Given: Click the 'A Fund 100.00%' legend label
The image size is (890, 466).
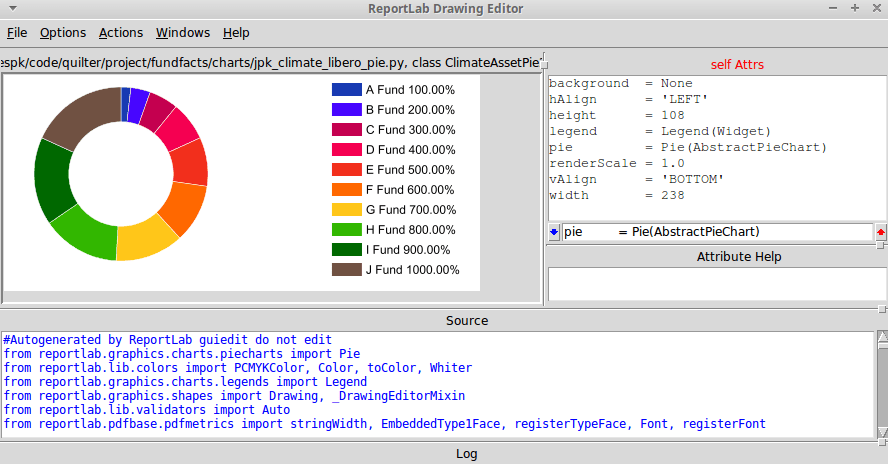Looking at the screenshot, I should tap(410, 90).
